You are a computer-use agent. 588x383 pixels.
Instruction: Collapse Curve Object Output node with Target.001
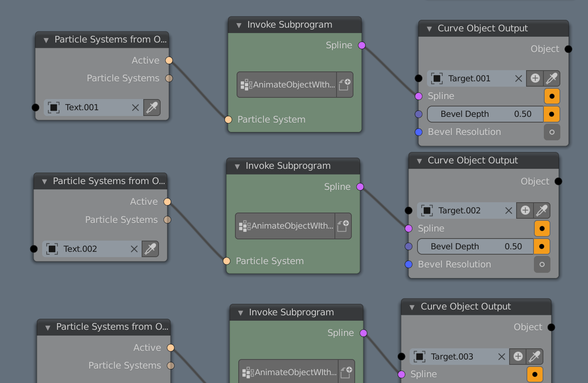(429, 29)
